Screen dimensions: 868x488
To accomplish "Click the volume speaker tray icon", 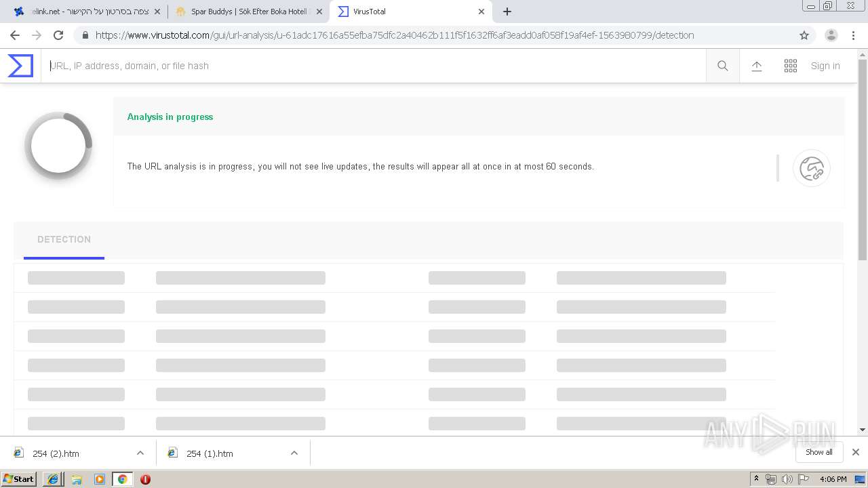I will click(x=787, y=479).
